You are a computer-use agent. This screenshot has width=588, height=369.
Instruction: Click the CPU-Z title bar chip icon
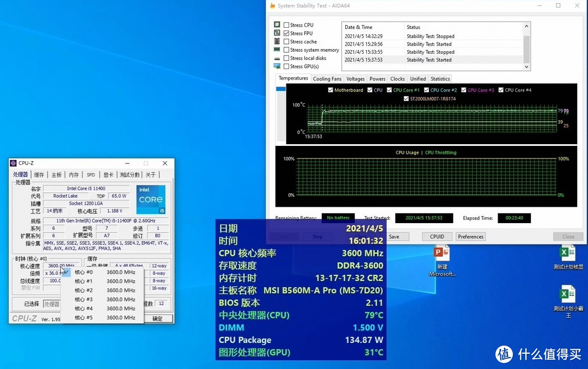pos(14,163)
